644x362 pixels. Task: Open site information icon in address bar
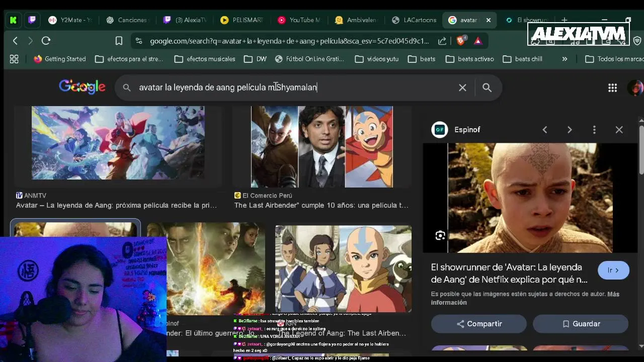click(x=139, y=41)
